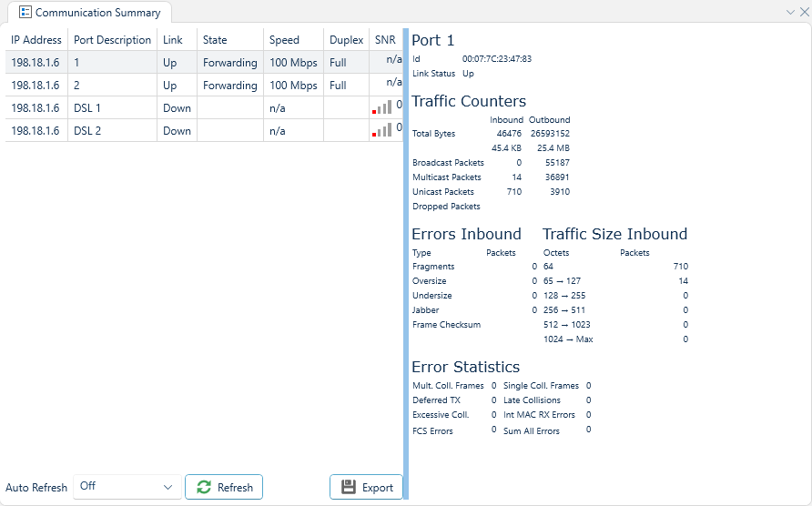Click Down link cell of DSL 1
Viewport: 812px width, 506px height.
click(x=177, y=107)
